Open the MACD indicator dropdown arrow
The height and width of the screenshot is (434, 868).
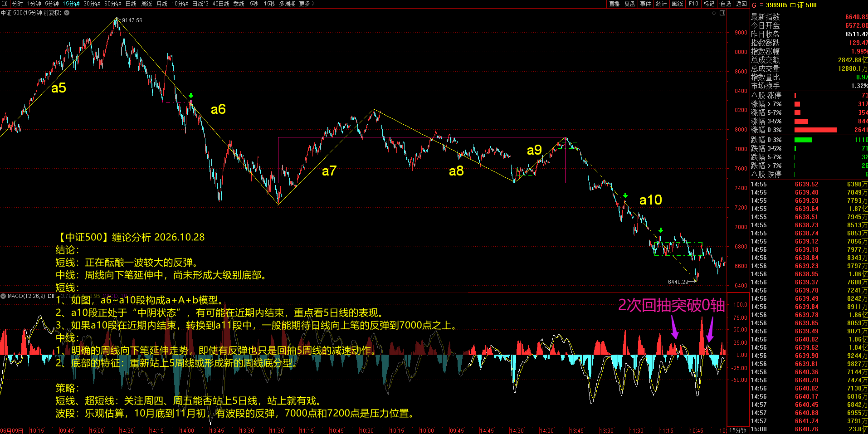[x=3, y=296]
